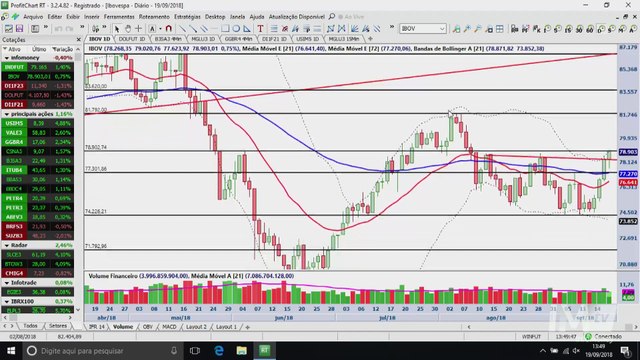The height and width of the screenshot is (360, 640).
Task: Collapse the IBRX100 group
Action: (7, 302)
